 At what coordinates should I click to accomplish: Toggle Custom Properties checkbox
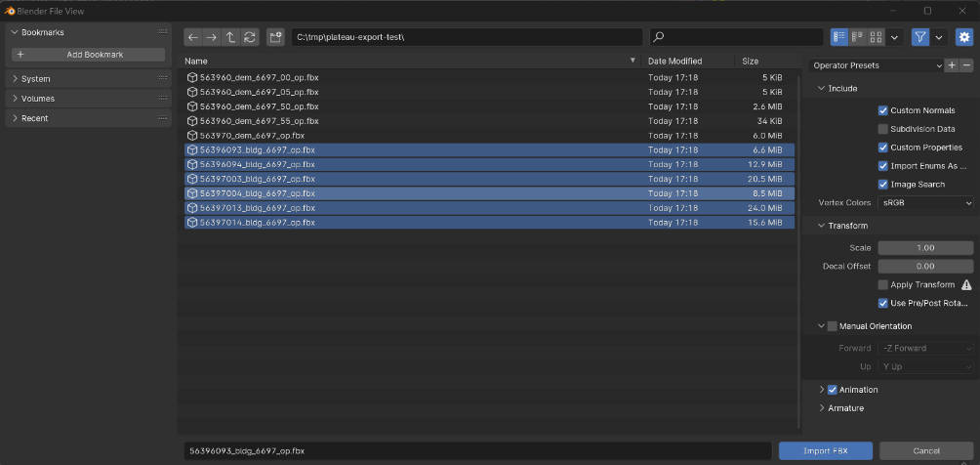(x=883, y=148)
